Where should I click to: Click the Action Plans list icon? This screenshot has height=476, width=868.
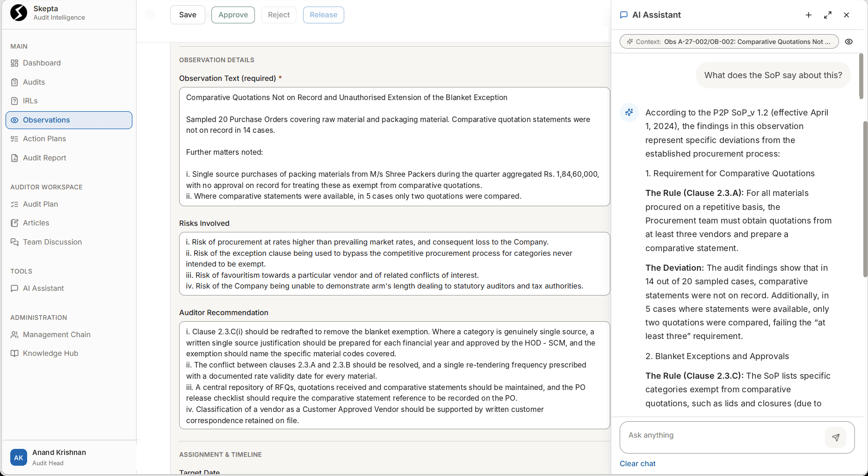14,139
